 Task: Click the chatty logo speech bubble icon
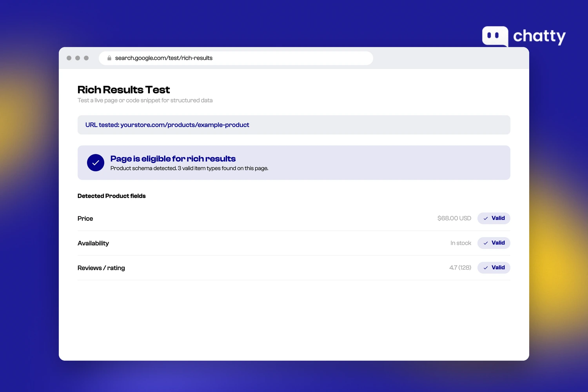pyautogui.click(x=495, y=36)
